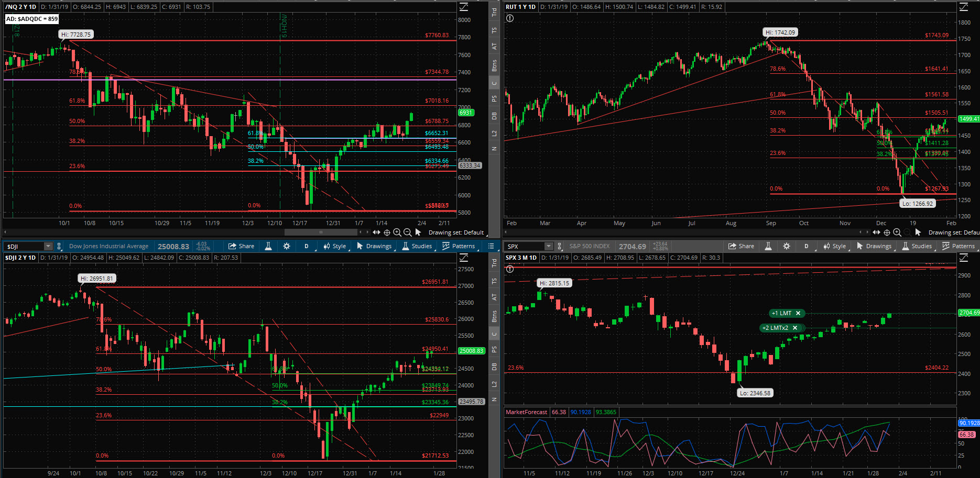The image size is (980, 478).
Task: Toggle the Btns sidebar panel beside /NQ chart
Action: tap(494, 65)
